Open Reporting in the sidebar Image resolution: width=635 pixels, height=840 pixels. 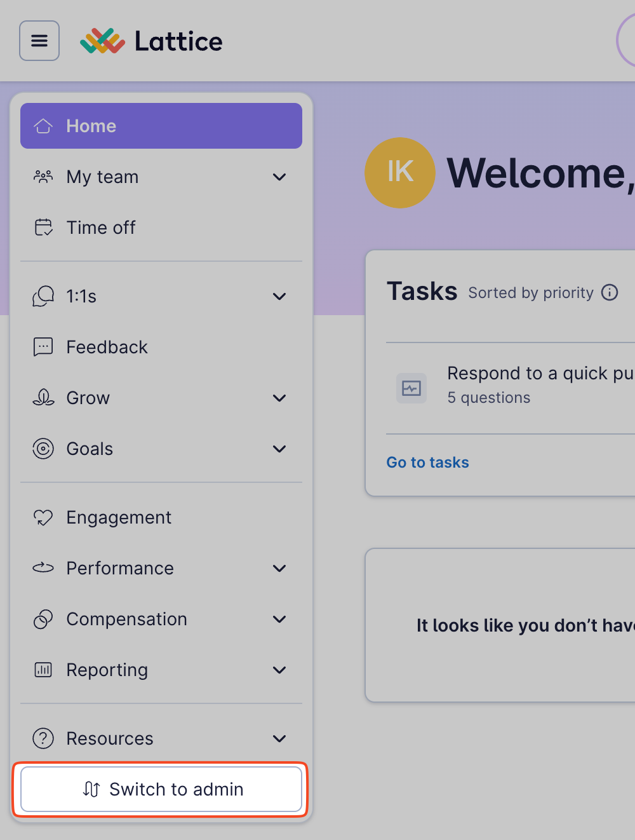(x=107, y=670)
